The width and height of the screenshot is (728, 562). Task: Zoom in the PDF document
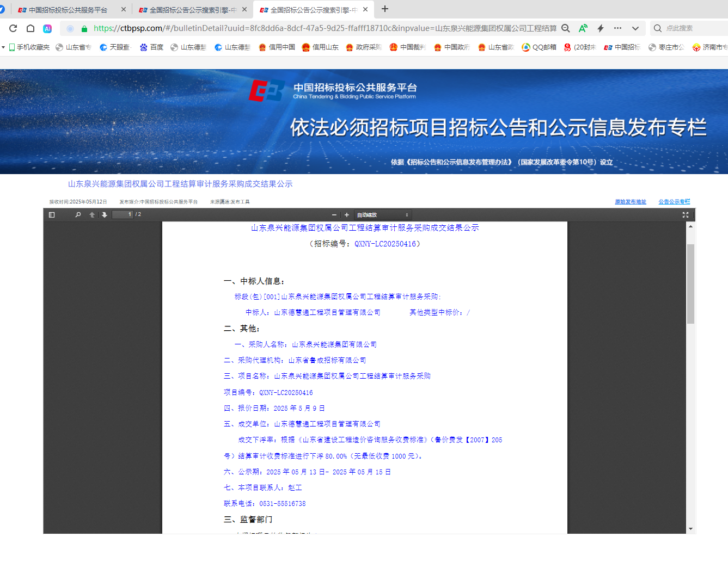coord(347,215)
